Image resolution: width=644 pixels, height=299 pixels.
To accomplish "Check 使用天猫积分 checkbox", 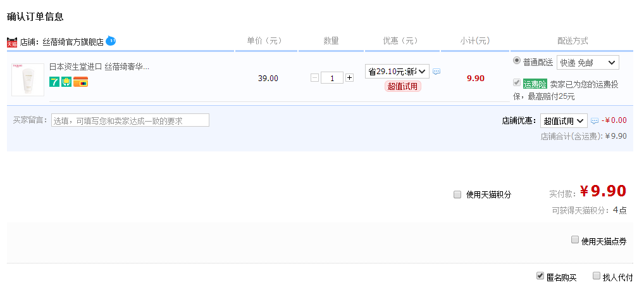I will (x=457, y=194).
